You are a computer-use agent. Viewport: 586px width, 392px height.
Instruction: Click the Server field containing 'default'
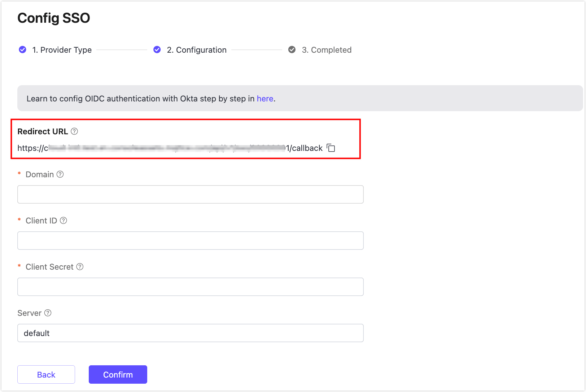point(190,333)
